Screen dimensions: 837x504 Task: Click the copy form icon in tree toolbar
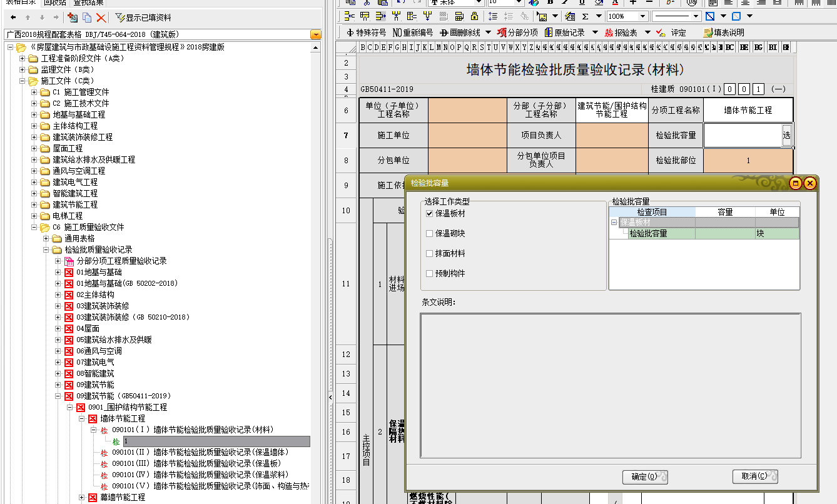[x=87, y=18]
